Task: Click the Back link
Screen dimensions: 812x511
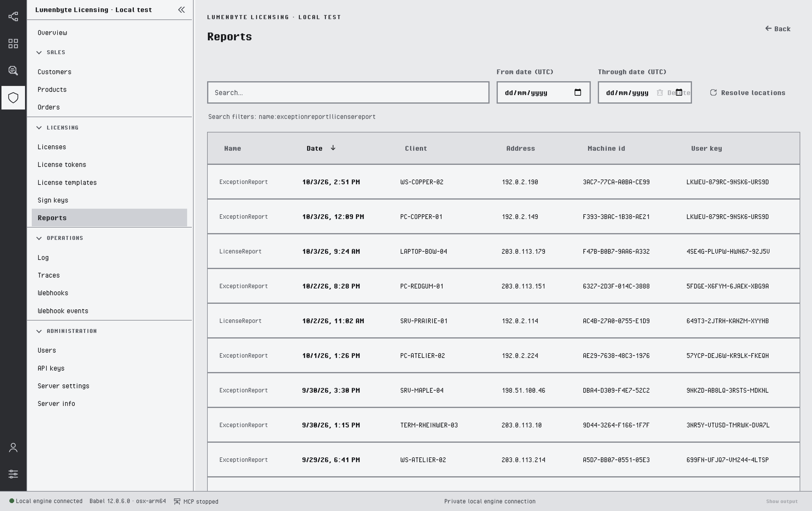Action: pyautogui.click(x=778, y=29)
